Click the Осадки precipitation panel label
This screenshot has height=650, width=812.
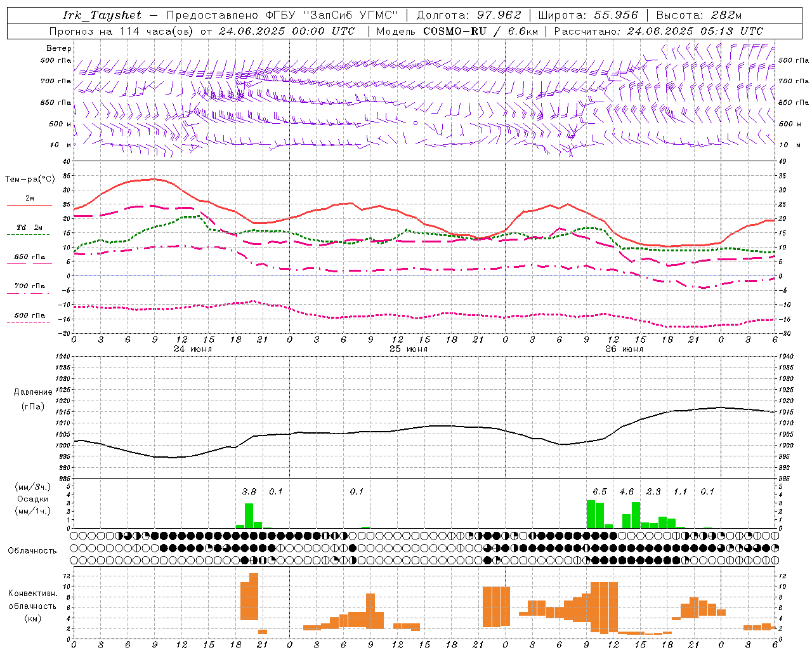(x=32, y=499)
